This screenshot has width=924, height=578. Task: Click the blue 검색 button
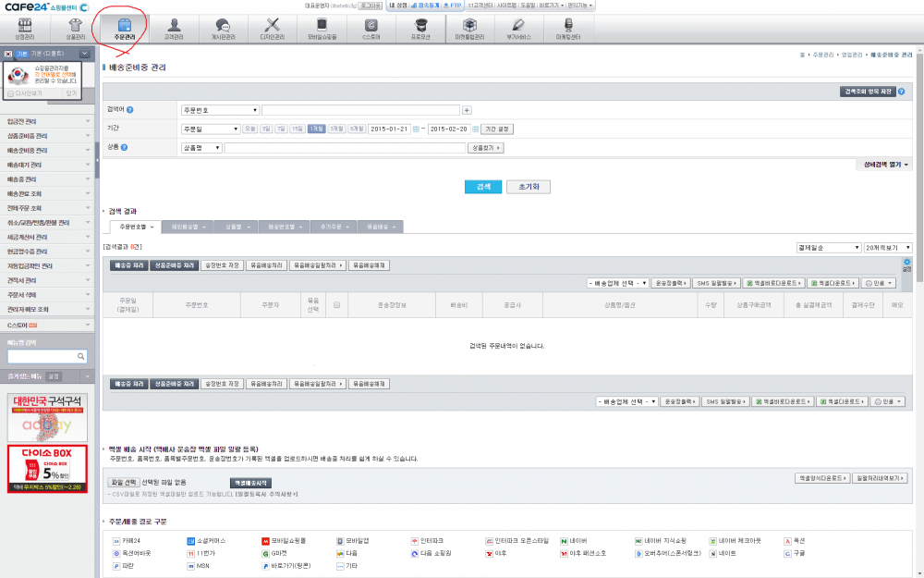pos(482,187)
